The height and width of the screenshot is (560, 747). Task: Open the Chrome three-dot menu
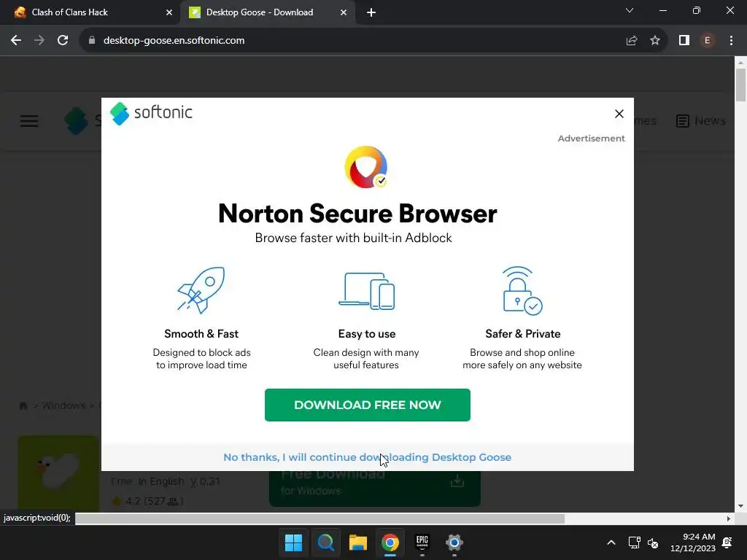coord(731,41)
